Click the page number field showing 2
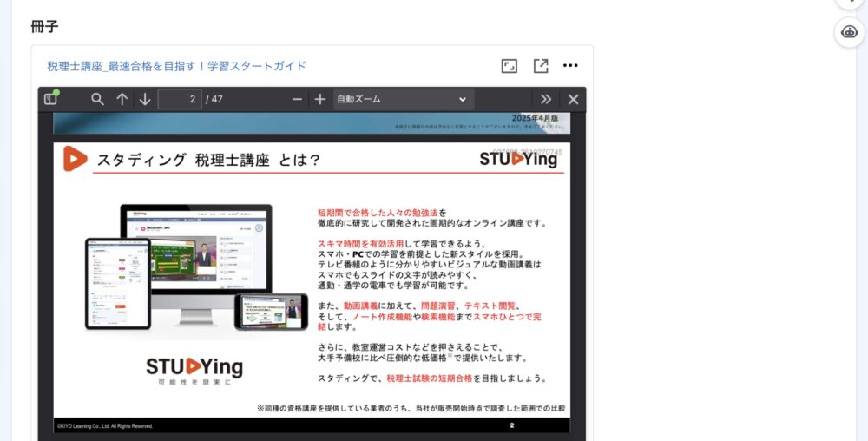868x441 pixels. pyautogui.click(x=180, y=99)
